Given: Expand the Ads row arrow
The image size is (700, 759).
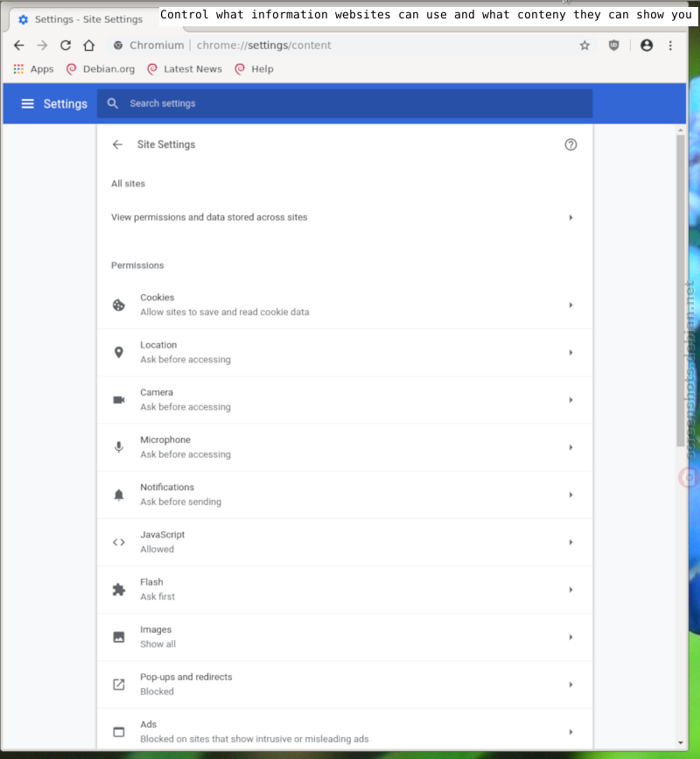Looking at the screenshot, I should click(x=570, y=732).
